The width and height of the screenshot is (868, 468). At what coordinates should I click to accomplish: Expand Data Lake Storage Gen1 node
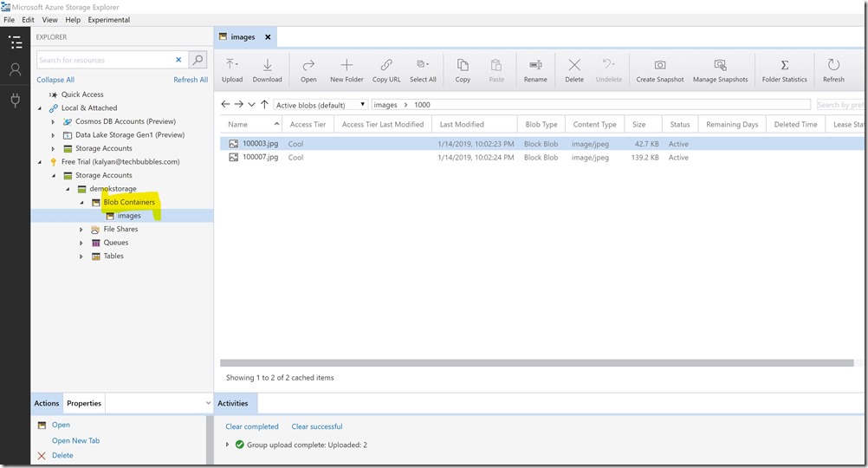coord(53,135)
